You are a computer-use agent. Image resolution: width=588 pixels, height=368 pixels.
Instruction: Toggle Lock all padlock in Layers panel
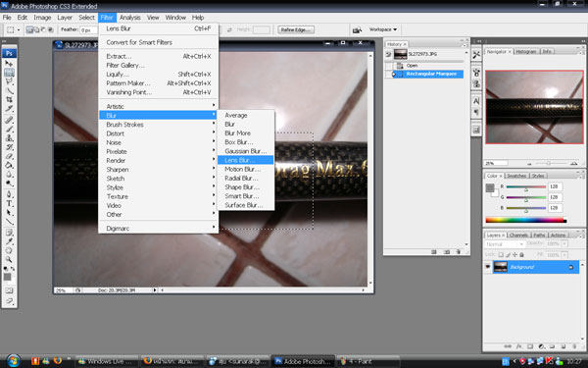coord(521,254)
